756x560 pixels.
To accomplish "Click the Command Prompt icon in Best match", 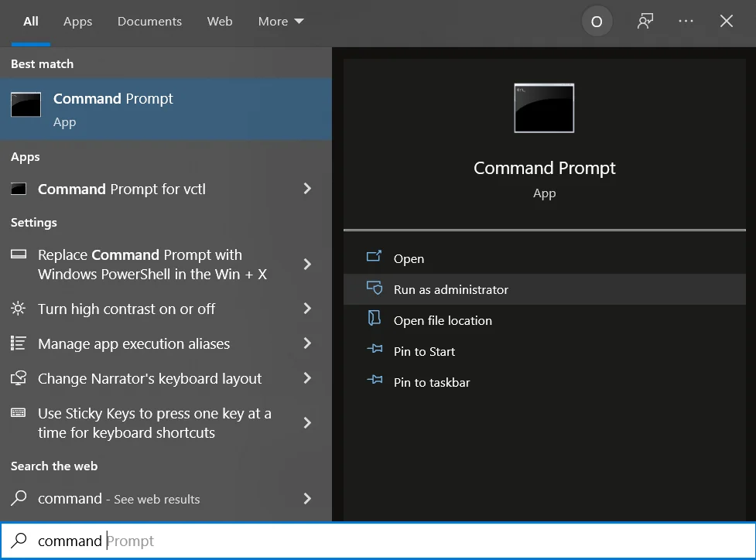I will click(26, 104).
